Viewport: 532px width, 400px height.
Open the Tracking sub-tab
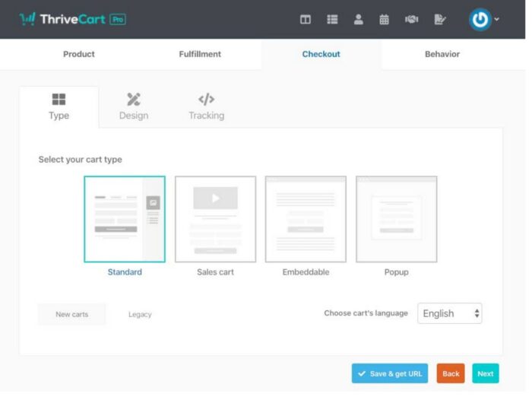(206, 106)
